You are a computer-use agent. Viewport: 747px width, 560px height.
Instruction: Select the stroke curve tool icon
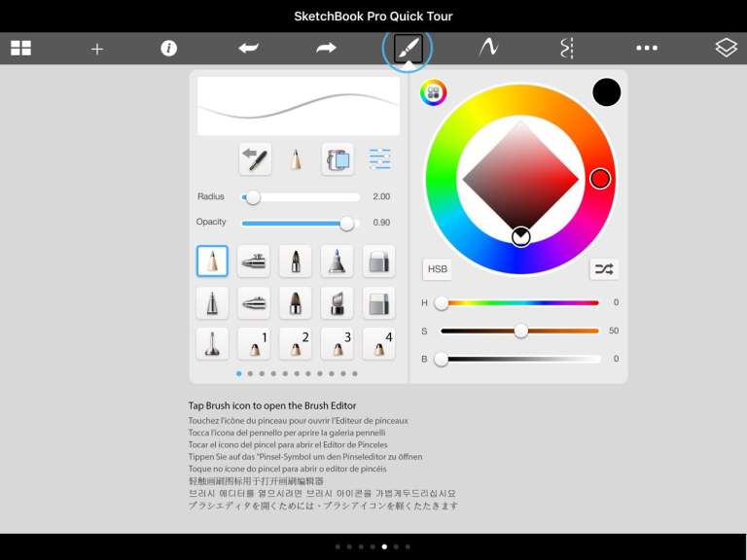[488, 48]
